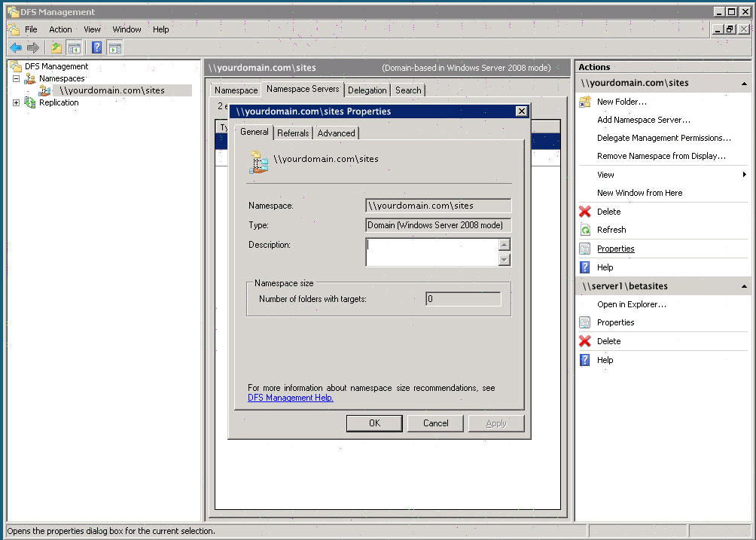
Task: Click Remove Namespace from Display action
Action: pos(661,156)
